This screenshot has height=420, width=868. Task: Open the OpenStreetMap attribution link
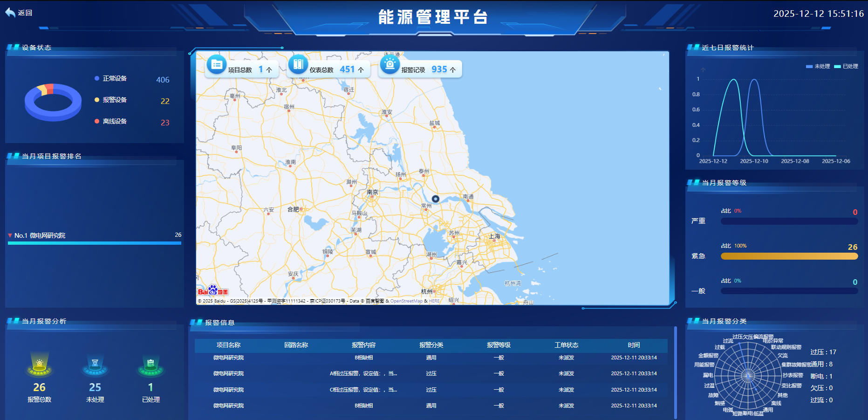point(406,301)
